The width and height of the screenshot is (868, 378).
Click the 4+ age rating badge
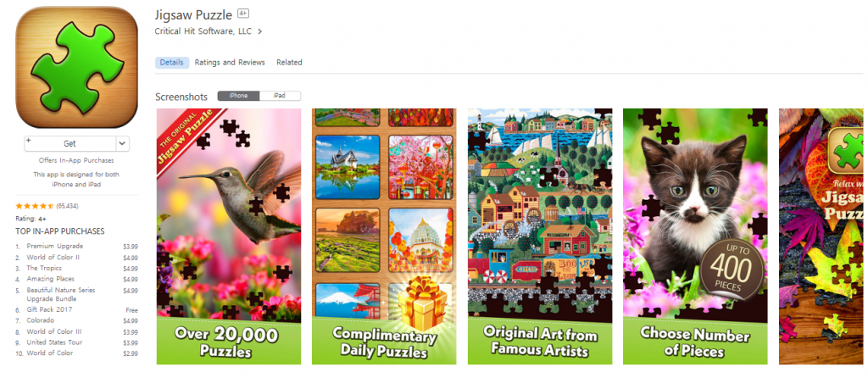coord(243,14)
